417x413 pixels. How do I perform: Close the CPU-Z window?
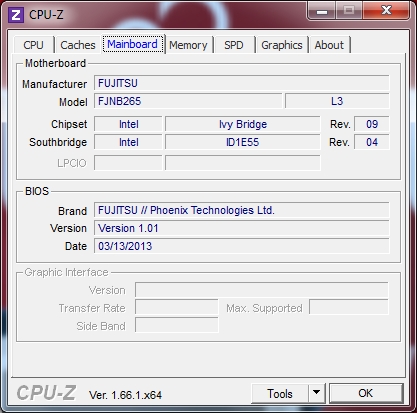(x=386, y=11)
